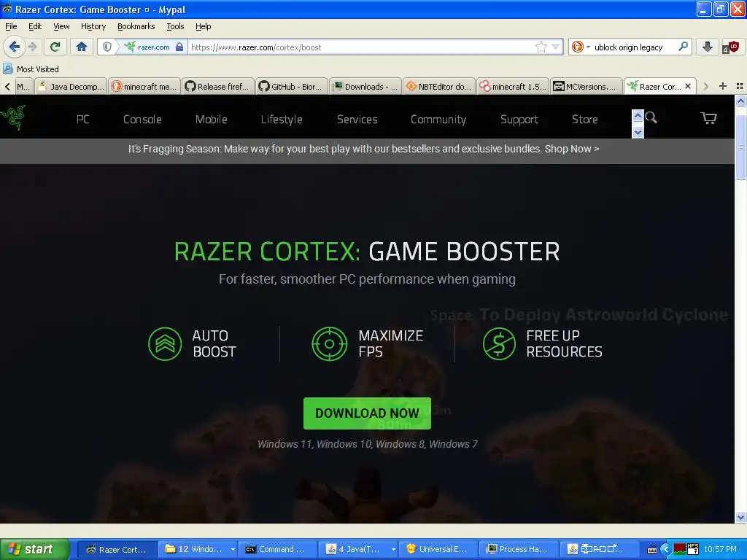747x560 pixels.
Task: Open the PC navigation link
Action: pyautogui.click(x=83, y=120)
